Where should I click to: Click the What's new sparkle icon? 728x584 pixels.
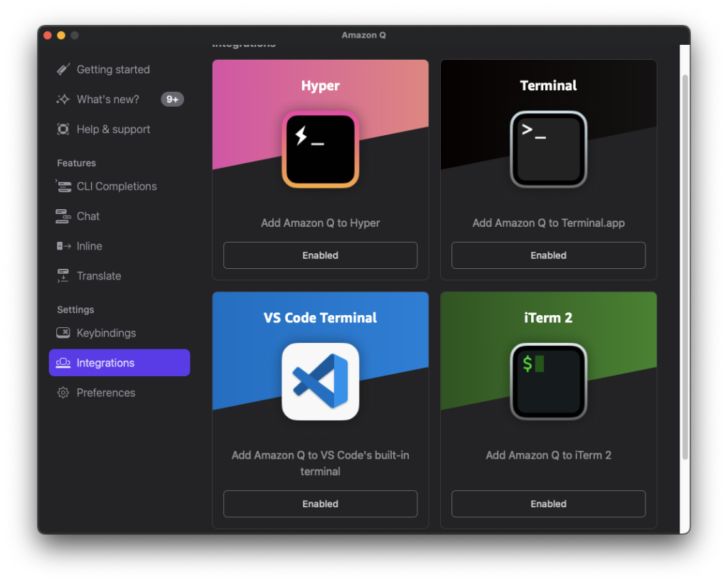pos(63,100)
